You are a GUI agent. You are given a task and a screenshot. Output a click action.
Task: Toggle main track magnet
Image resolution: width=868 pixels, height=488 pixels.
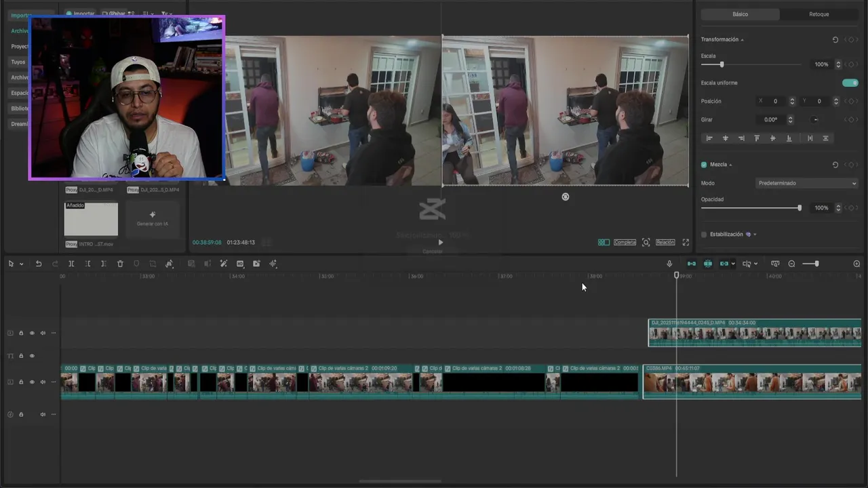[x=692, y=264]
